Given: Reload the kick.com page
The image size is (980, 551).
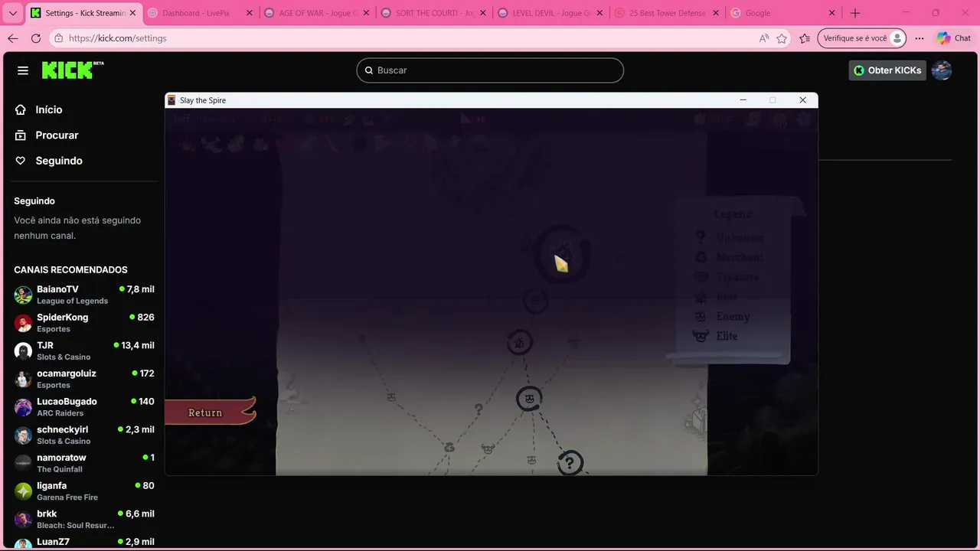Looking at the screenshot, I should pos(36,38).
